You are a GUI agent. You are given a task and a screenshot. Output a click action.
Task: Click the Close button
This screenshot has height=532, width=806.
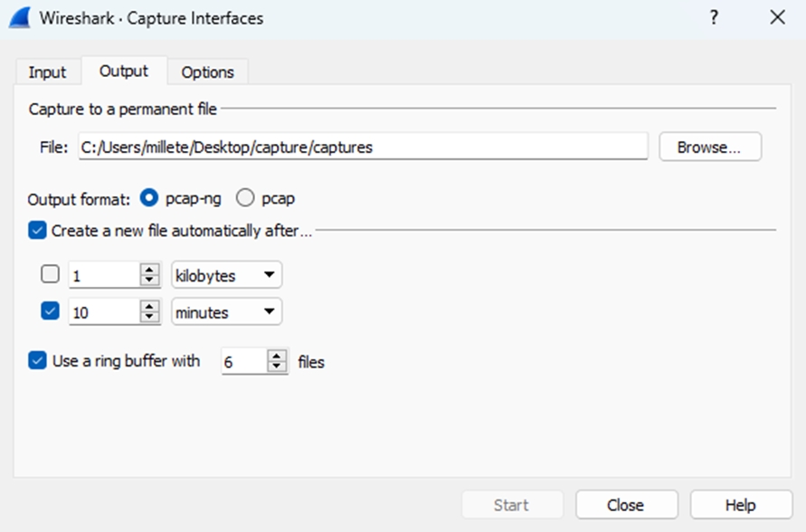point(626,505)
